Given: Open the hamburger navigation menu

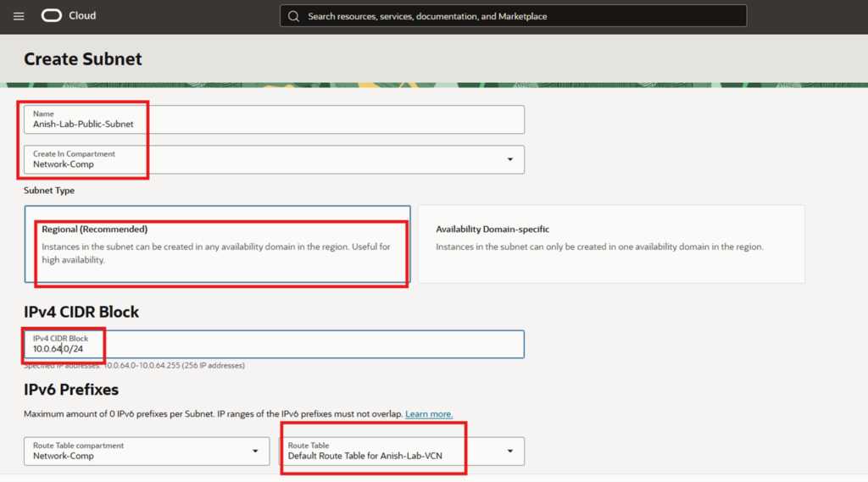Looking at the screenshot, I should (x=19, y=16).
